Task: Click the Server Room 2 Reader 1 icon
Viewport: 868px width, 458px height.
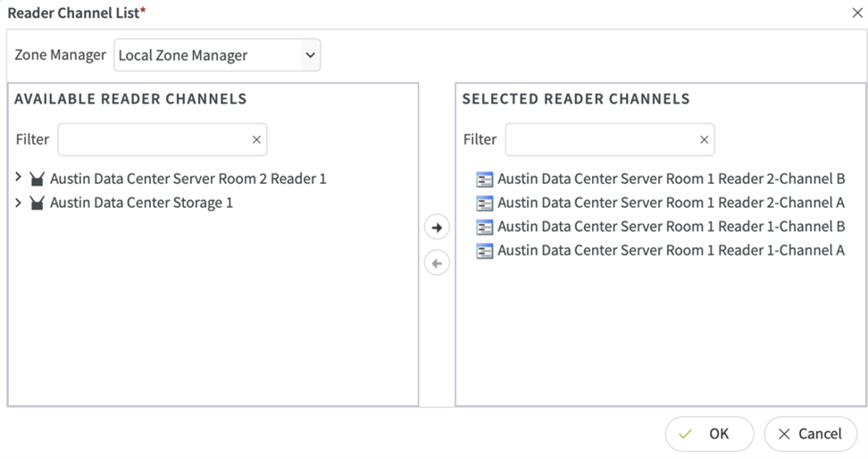Action: pyautogui.click(x=37, y=179)
